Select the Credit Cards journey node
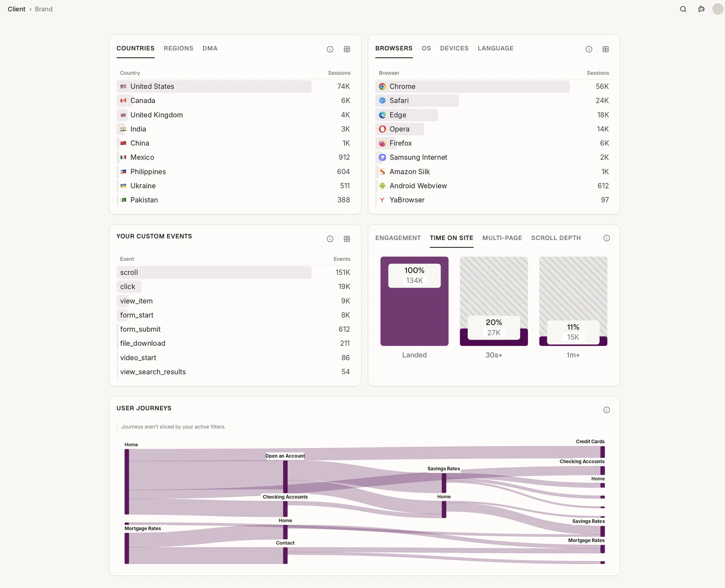725x588 pixels. tap(603, 452)
